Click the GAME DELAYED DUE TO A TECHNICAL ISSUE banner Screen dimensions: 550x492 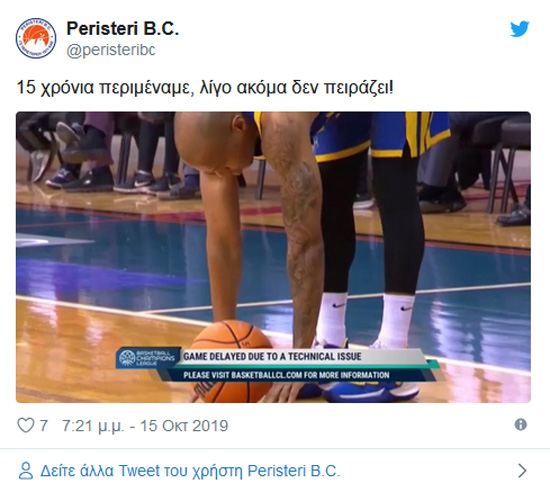tap(272, 357)
